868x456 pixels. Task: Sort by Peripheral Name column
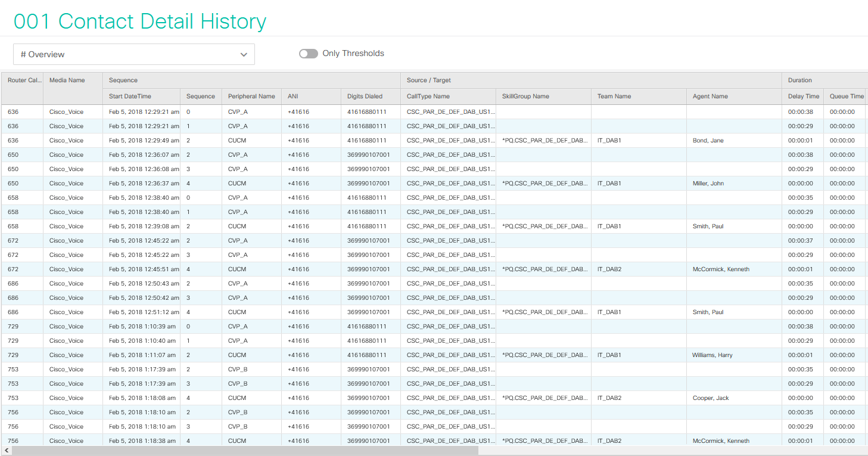[251, 96]
